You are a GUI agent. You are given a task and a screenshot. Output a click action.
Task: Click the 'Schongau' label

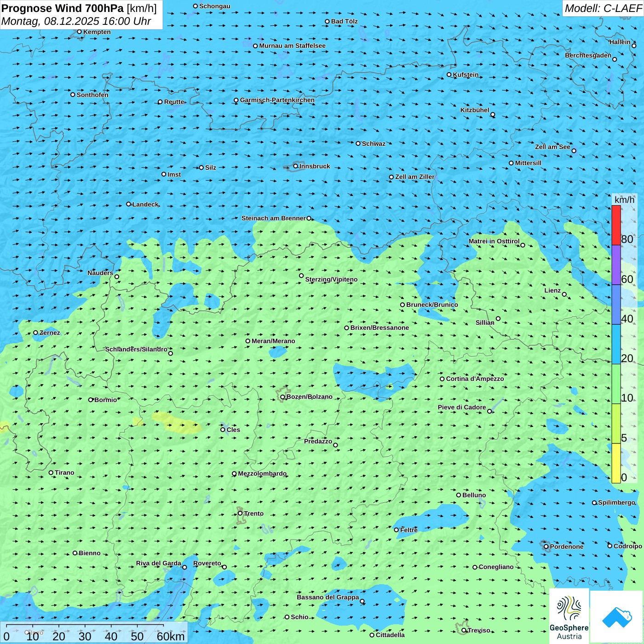point(214,6)
